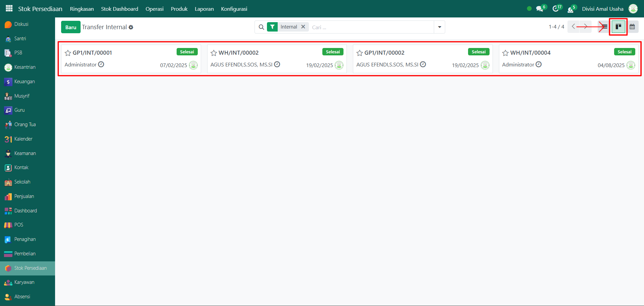Open the apps grid menu icon
The height and width of the screenshot is (306, 644).
coord(9,8)
